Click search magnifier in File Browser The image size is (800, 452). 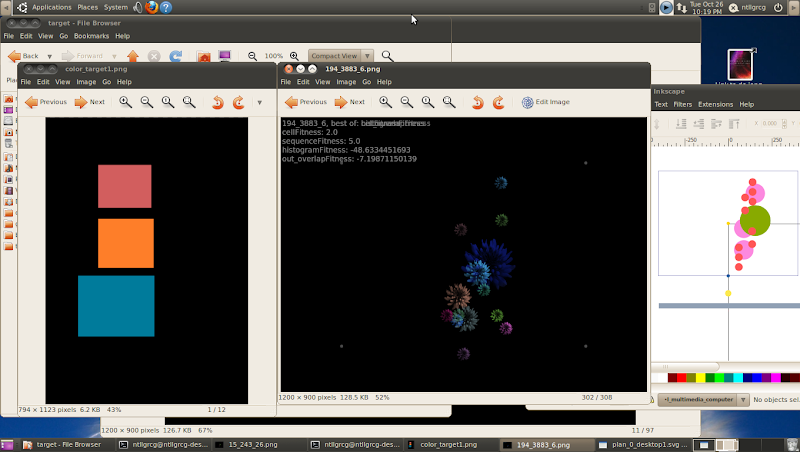(387, 56)
